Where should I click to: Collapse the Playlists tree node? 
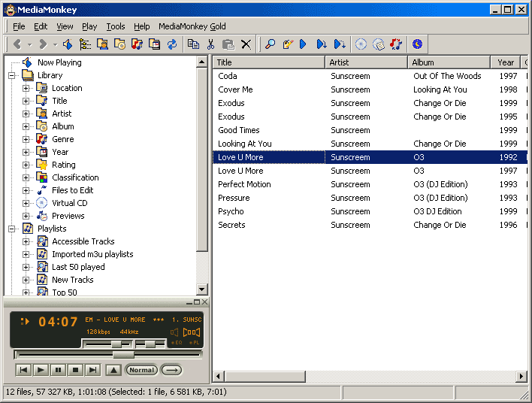tap(12, 229)
